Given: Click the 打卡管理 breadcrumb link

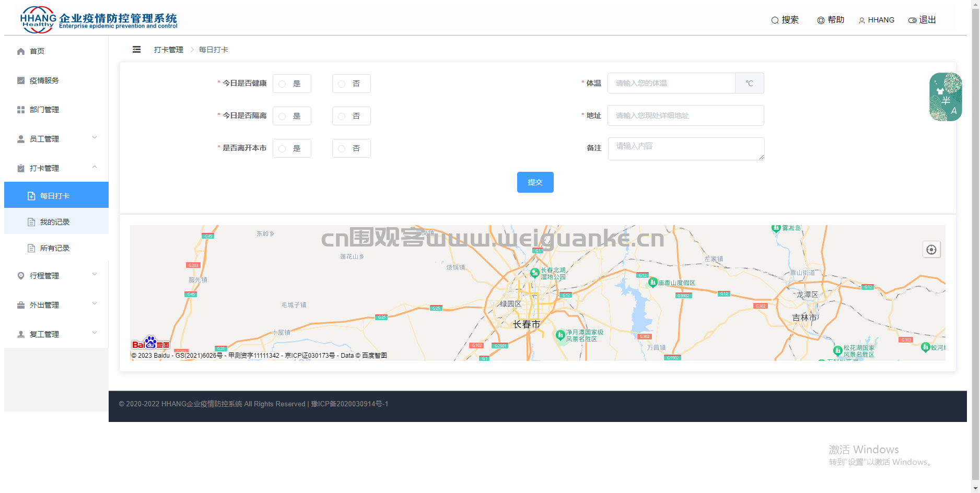Looking at the screenshot, I should [x=169, y=50].
